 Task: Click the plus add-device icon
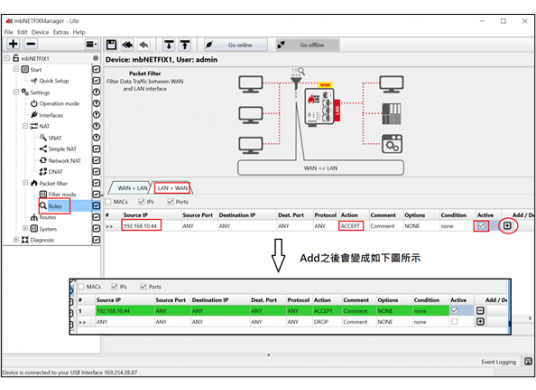(13, 44)
